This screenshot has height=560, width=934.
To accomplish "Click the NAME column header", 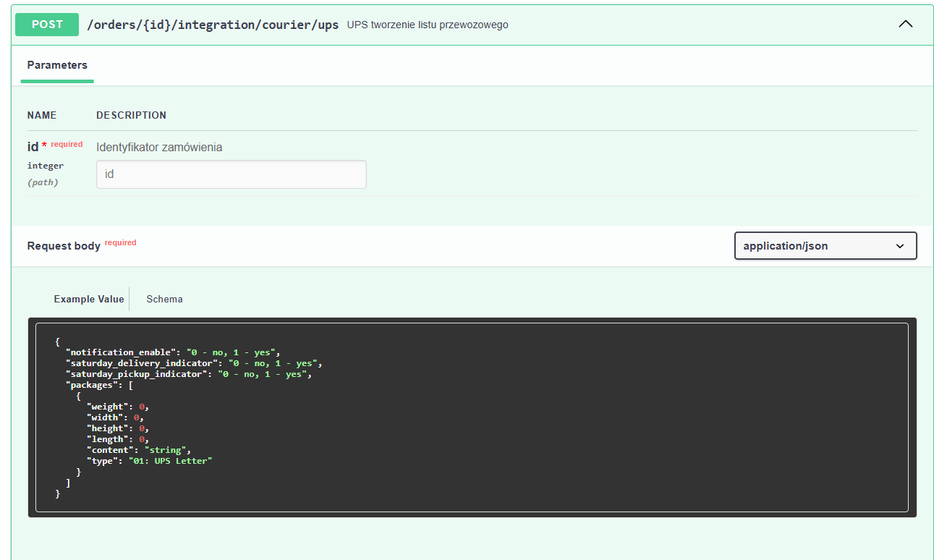I will (x=42, y=115).
